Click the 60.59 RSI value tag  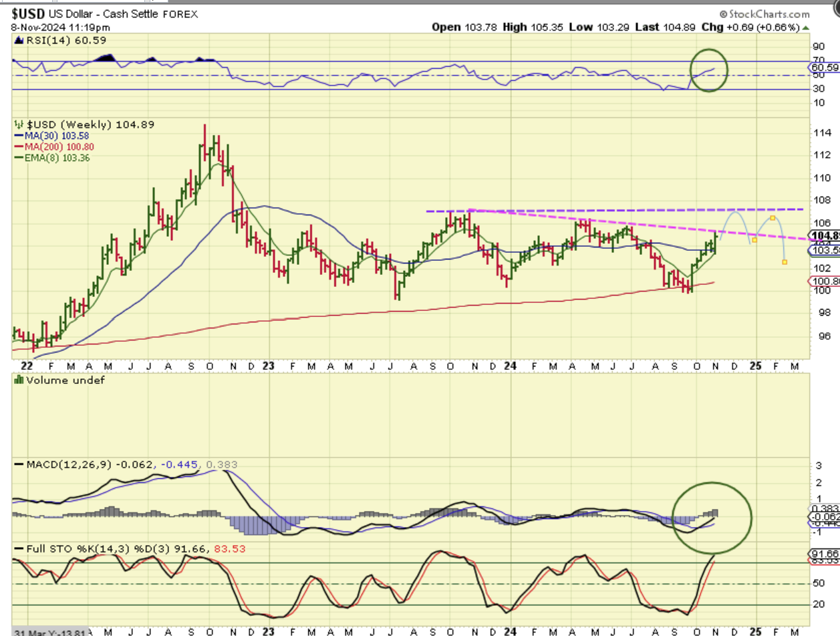click(823, 68)
